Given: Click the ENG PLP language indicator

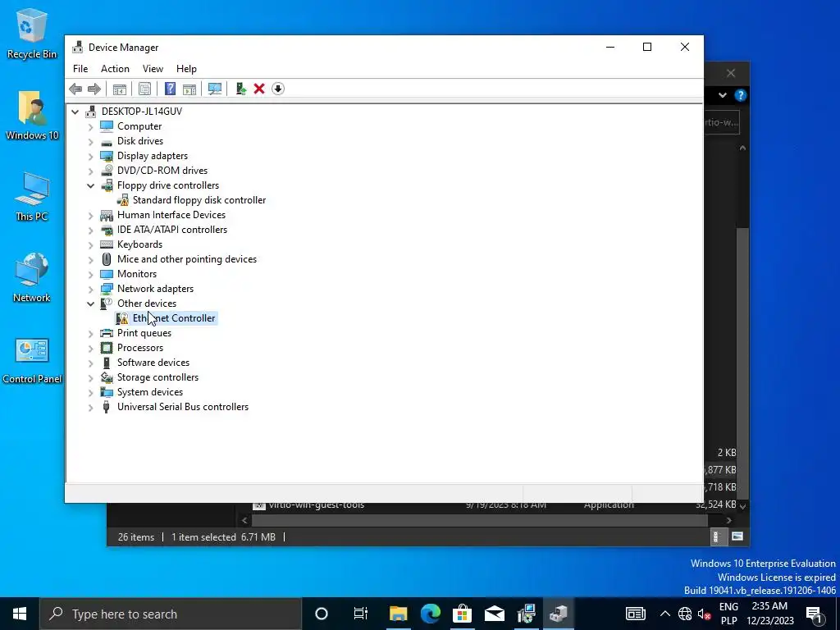Looking at the screenshot, I should click(728, 614).
